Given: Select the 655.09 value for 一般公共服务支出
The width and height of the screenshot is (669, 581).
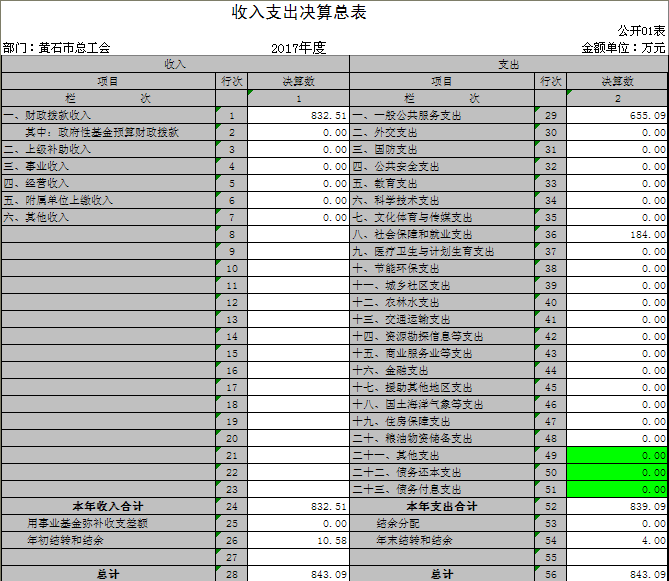Looking at the screenshot, I should click(x=617, y=116).
